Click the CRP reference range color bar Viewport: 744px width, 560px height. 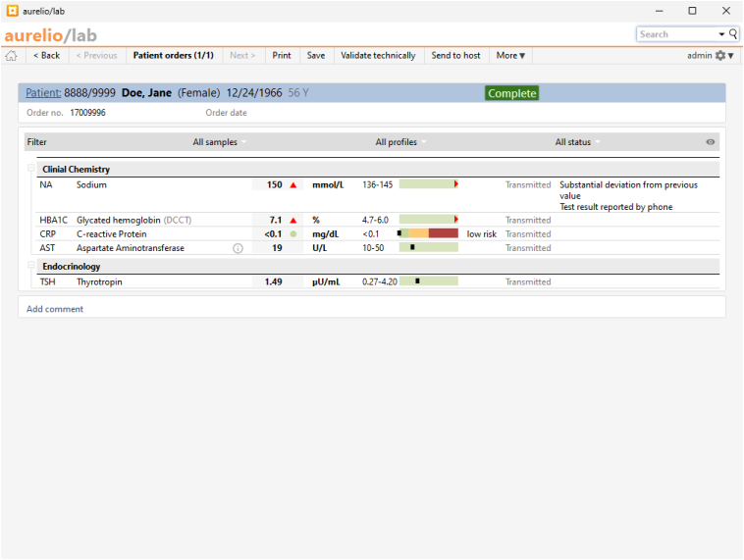coord(429,234)
